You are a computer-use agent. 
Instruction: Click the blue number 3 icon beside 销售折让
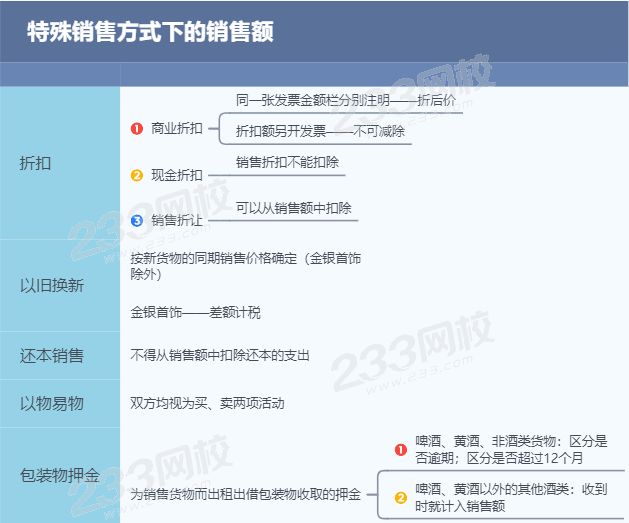pos(137,220)
